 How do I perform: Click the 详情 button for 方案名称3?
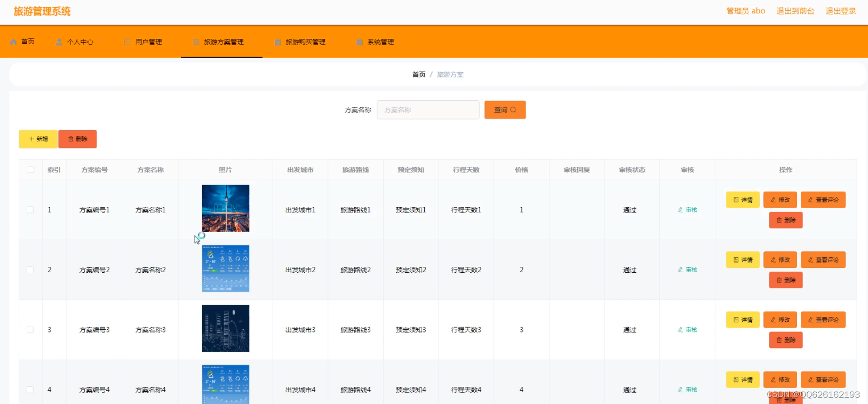point(743,320)
